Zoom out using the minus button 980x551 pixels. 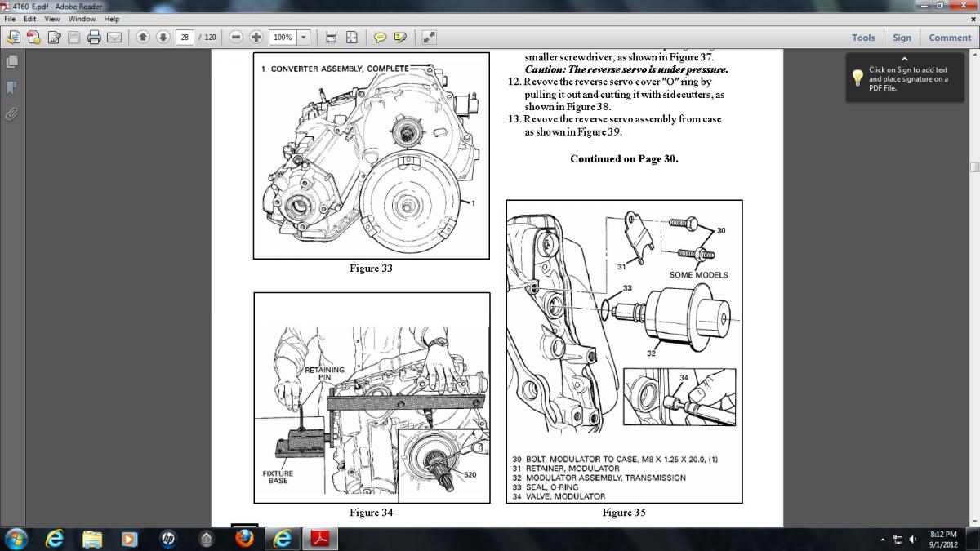pyautogui.click(x=236, y=38)
